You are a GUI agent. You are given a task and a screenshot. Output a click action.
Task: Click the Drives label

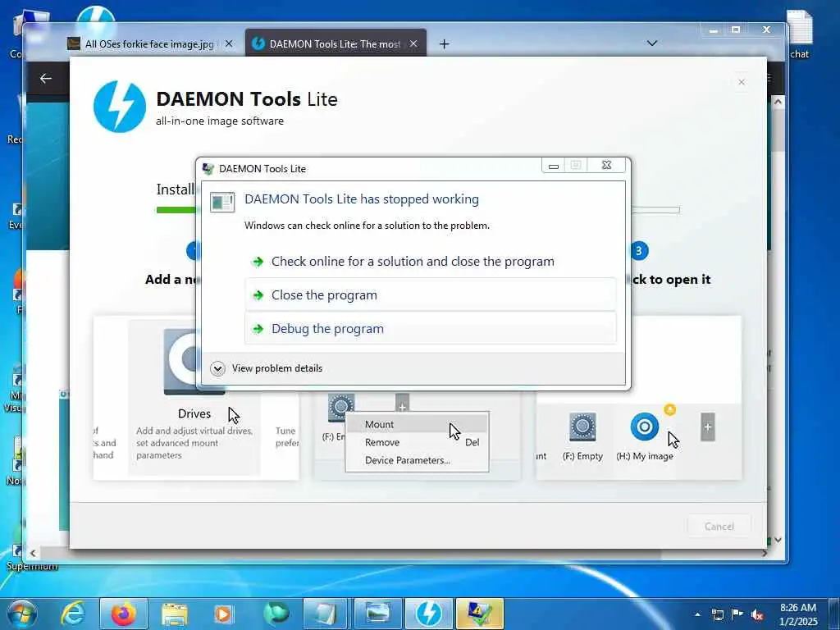click(194, 413)
